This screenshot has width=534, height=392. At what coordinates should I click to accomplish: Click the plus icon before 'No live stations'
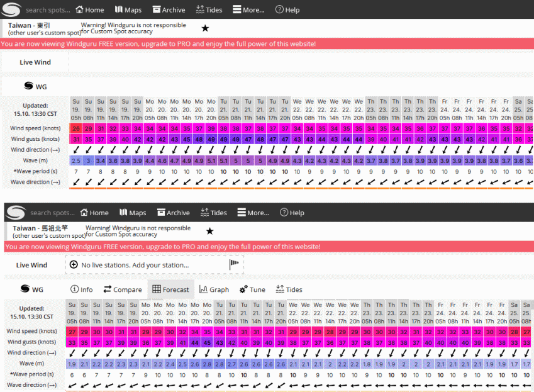click(x=74, y=265)
